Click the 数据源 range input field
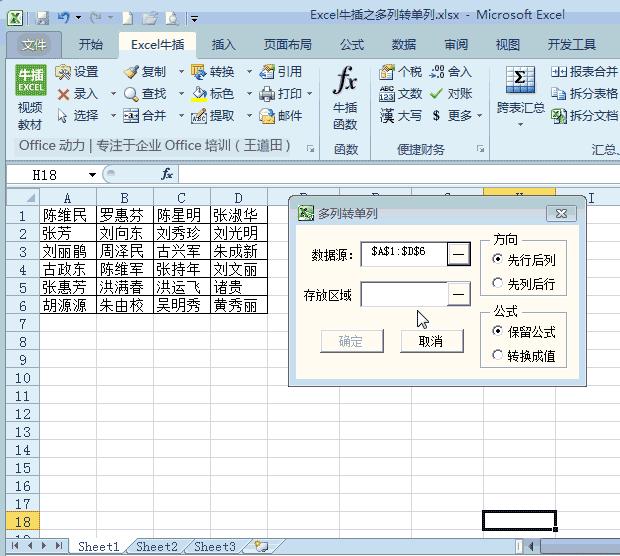This screenshot has width=620, height=556. [x=404, y=254]
